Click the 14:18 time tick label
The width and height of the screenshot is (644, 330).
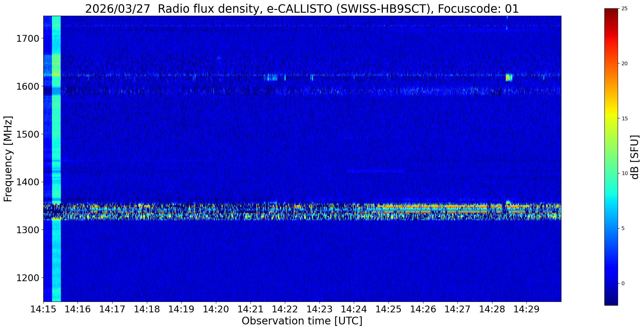pos(147,309)
